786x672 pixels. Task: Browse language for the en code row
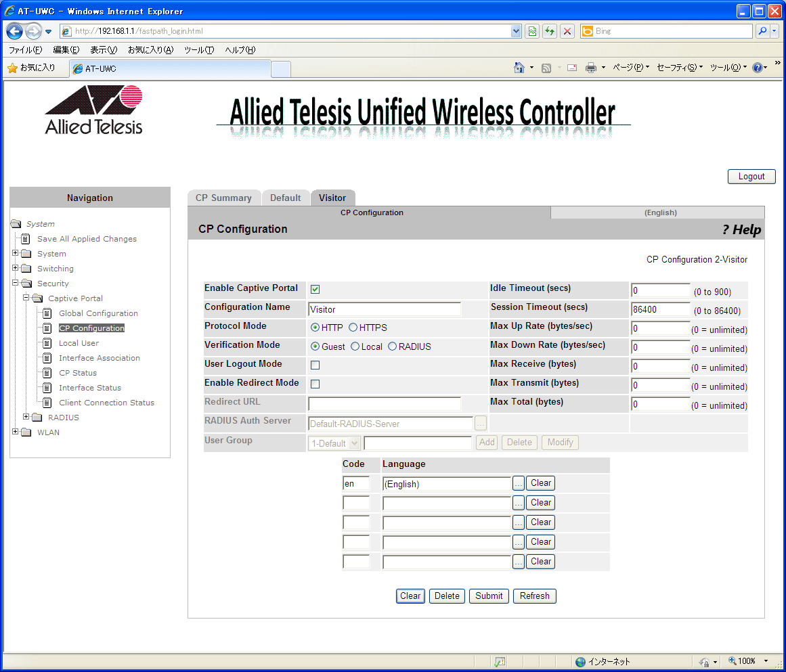click(519, 484)
